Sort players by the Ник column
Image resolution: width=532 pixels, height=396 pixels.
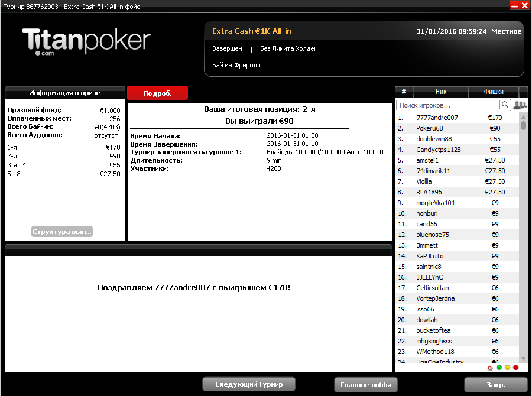(441, 92)
